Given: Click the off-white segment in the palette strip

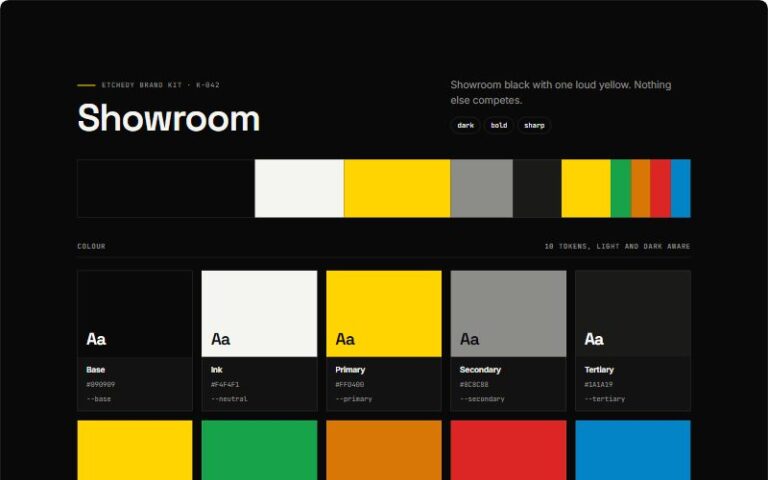Looking at the screenshot, I should click(x=299, y=188).
